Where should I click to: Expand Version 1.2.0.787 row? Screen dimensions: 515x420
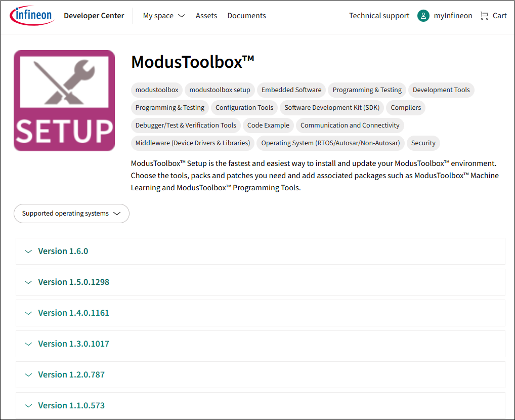(x=71, y=375)
